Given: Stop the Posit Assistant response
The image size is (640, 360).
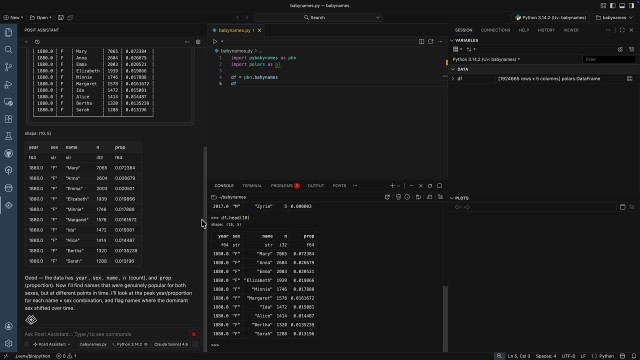Looking at the screenshot, I should point(194,334).
